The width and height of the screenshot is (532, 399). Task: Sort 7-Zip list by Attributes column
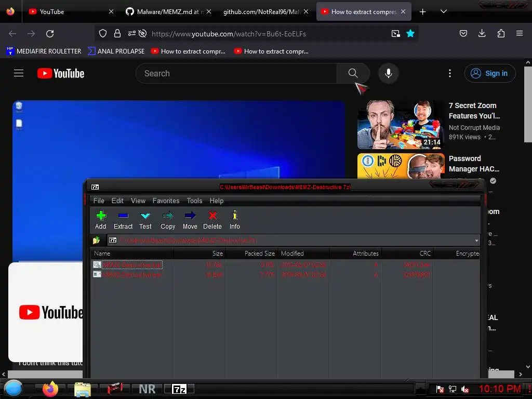click(x=355, y=254)
